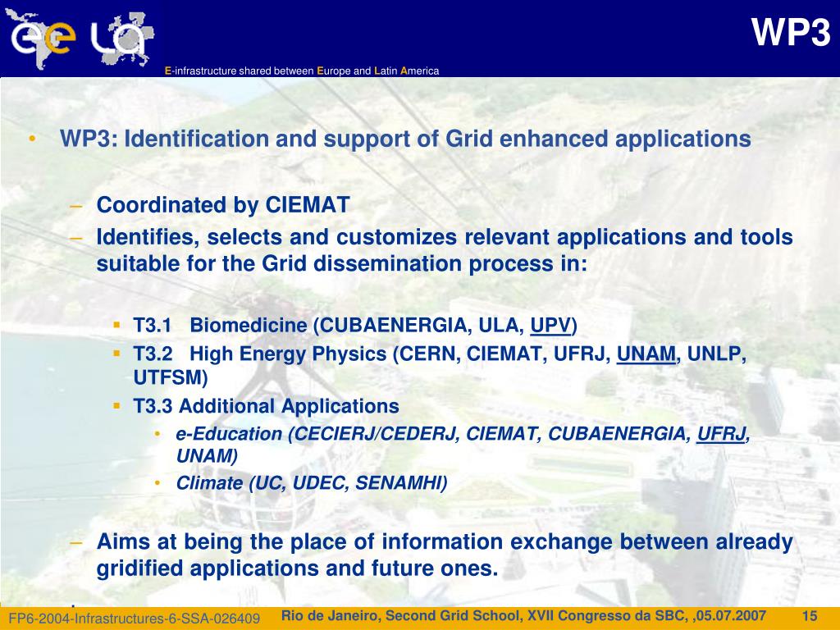
Task: Click the line 'suitable for the Grid dissemination process in:'
Action: (x=342, y=263)
